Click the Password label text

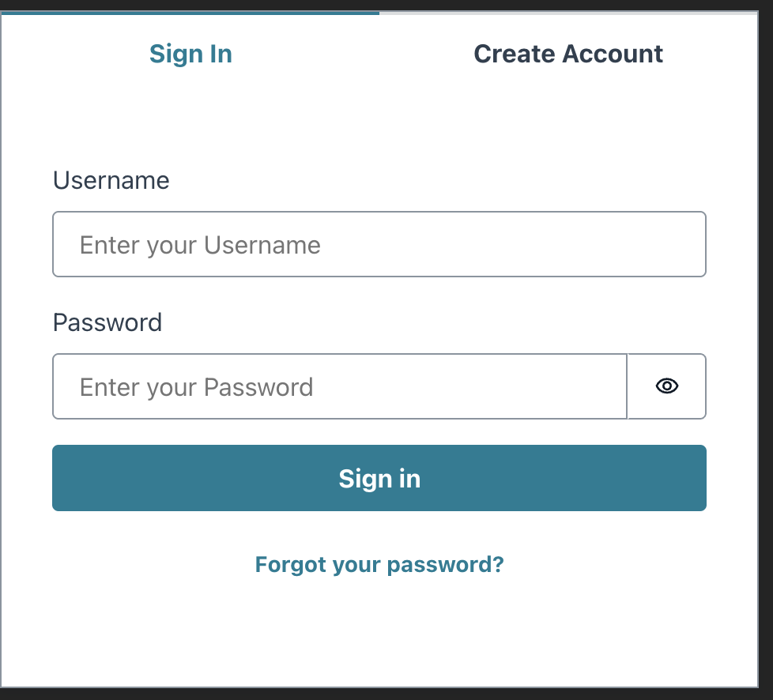pyautogui.click(x=107, y=323)
